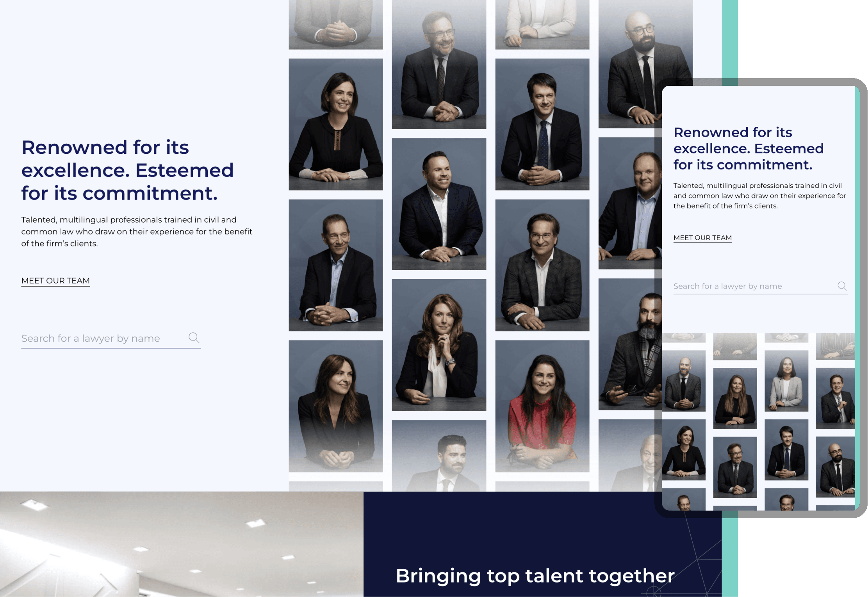Open portrait of woman with bob haircut
The image size is (868, 597).
(x=335, y=124)
